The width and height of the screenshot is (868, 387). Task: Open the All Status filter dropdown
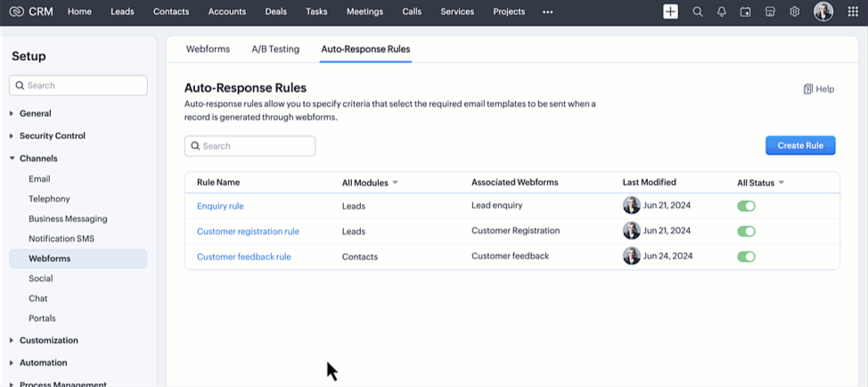(760, 183)
